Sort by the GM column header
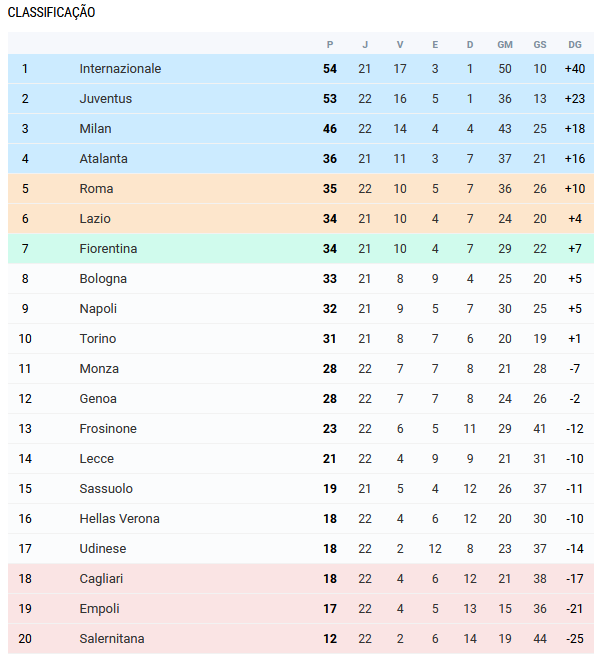 click(x=505, y=45)
